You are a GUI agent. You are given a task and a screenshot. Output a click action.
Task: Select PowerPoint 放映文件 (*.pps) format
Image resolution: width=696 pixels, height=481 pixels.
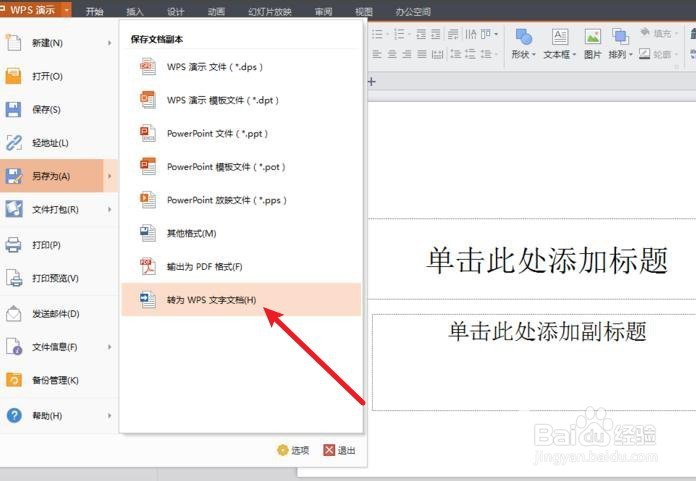[x=241, y=200]
